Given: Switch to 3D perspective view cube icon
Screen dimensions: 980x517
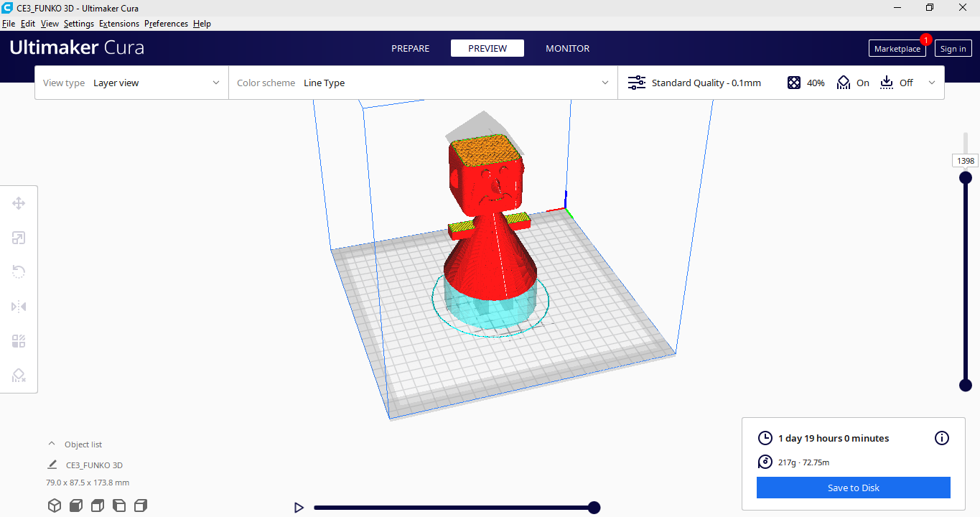Looking at the screenshot, I should [55, 506].
